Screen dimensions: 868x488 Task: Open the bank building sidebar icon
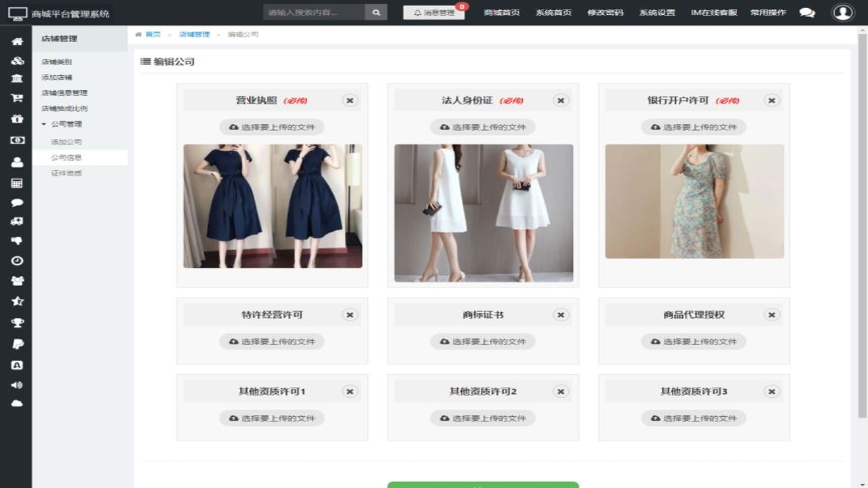17,79
